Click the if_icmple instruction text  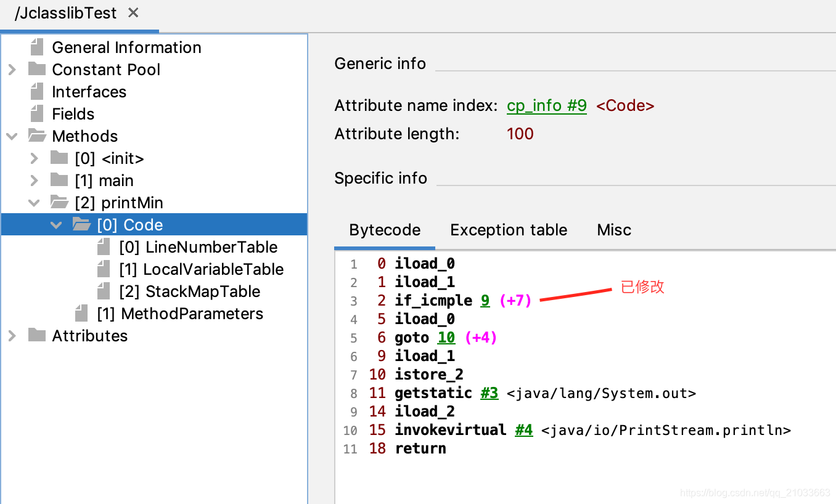(433, 301)
